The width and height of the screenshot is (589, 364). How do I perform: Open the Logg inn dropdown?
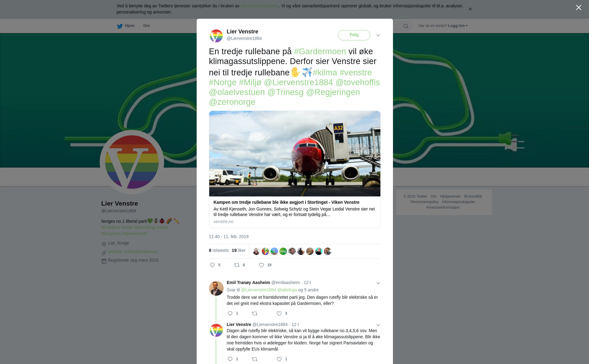(x=458, y=26)
